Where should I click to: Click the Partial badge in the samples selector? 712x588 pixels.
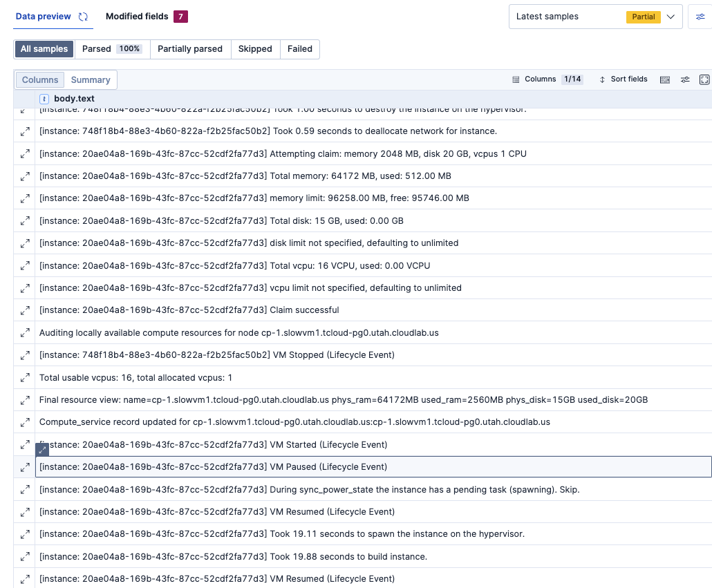(x=644, y=17)
